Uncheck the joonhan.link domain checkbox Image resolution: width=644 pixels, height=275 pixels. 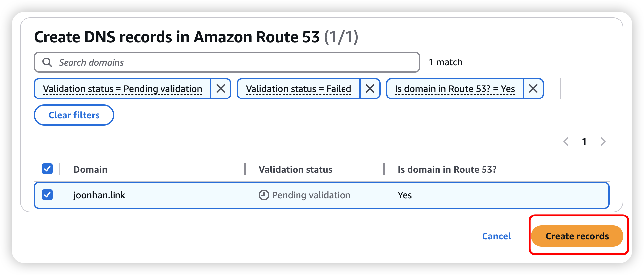pos(47,195)
